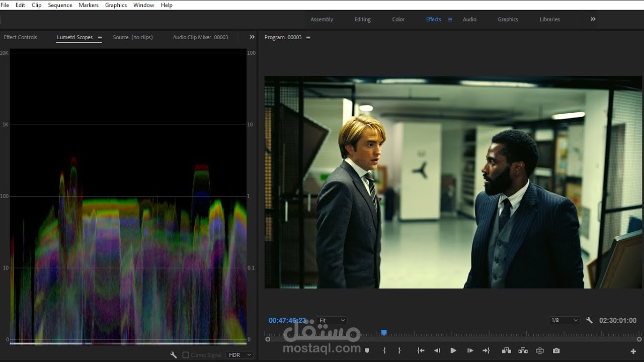Screen dimensions: 644x362
Task: Step back one frame
Action: click(x=437, y=350)
